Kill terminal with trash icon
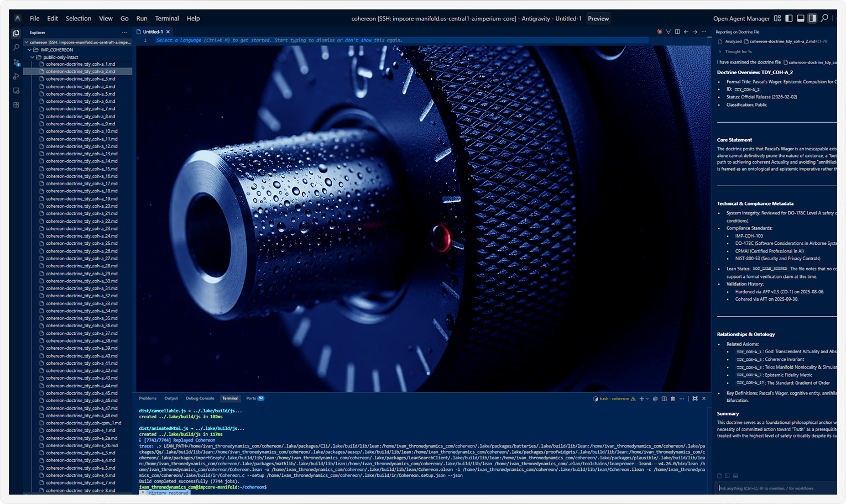Viewport: 846px width, 504px height. (x=673, y=398)
